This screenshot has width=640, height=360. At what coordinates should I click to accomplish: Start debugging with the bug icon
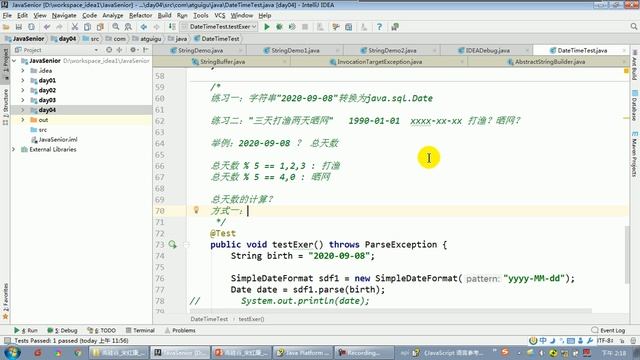279,27
